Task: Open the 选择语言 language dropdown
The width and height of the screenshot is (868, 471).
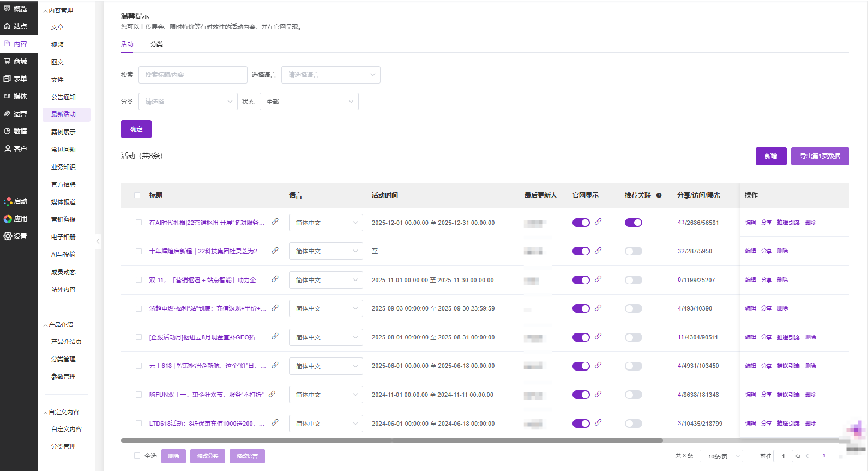Action: pyautogui.click(x=330, y=75)
